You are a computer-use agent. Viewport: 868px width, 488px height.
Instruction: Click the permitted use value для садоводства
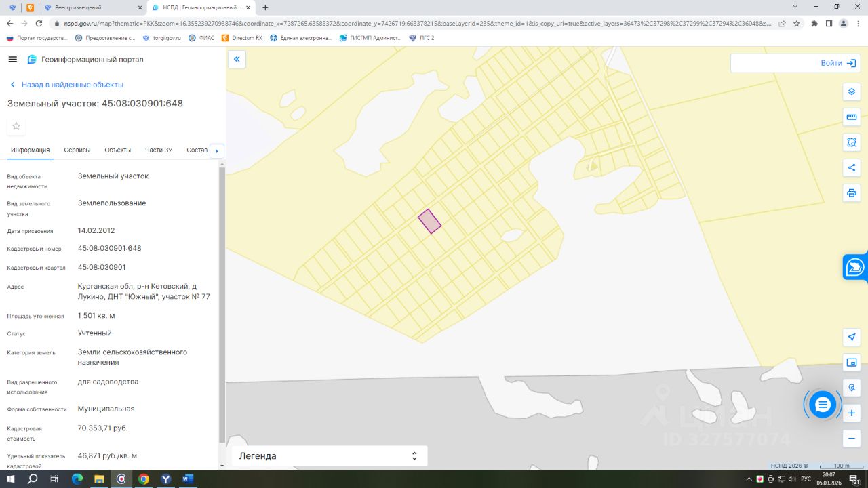108,382
